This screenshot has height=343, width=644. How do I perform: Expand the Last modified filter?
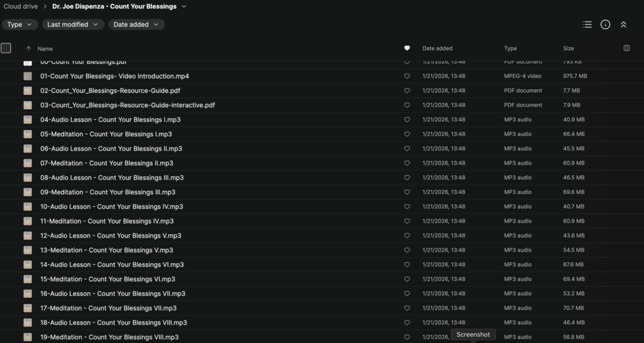(x=73, y=24)
